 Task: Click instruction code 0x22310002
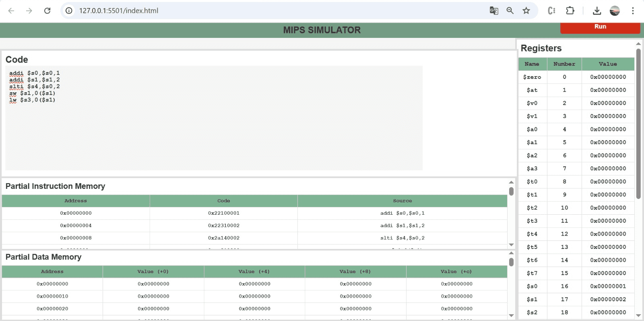click(x=224, y=226)
